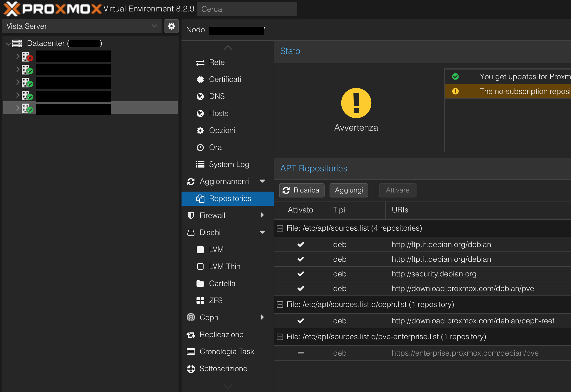571x392 pixels.
Task: Click the Opzioni gear icon
Action: coord(200,130)
